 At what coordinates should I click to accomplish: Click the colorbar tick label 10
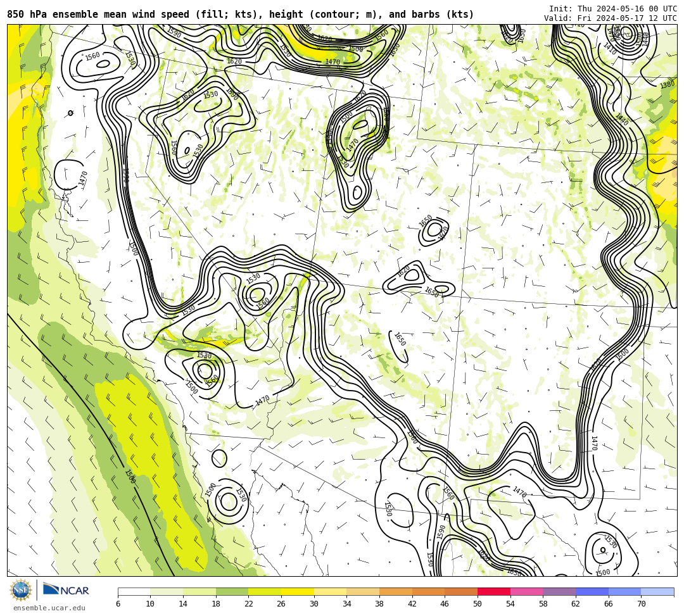click(151, 604)
